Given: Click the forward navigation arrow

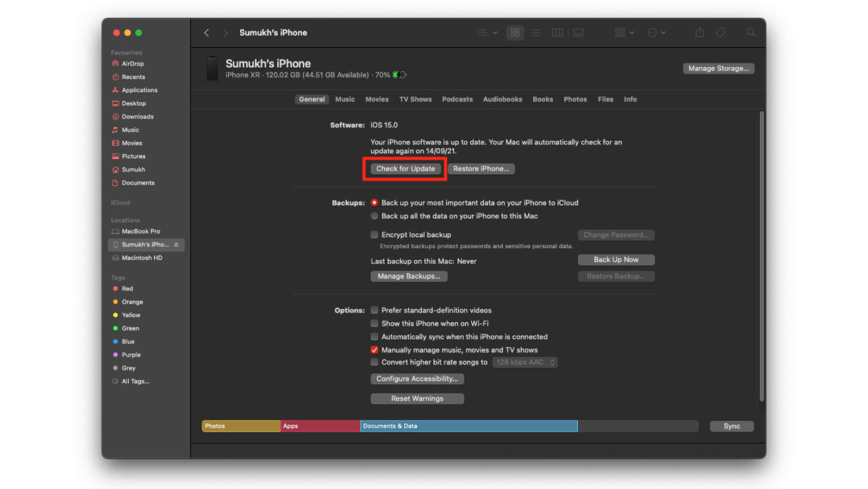Looking at the screenshot, I should pyautogui.click(x=225, y=32).
